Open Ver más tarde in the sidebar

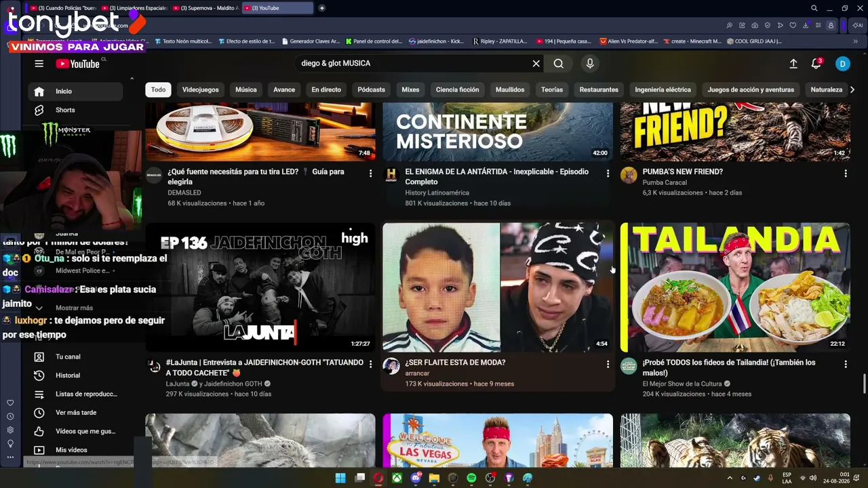[75, 413]
